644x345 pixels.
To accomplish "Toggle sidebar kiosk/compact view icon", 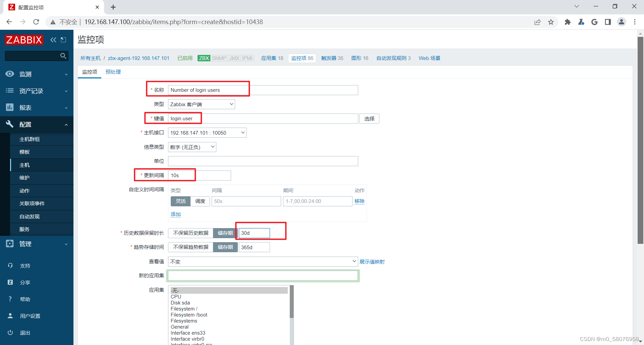I will pyautogui.click(x=63, y=40).
